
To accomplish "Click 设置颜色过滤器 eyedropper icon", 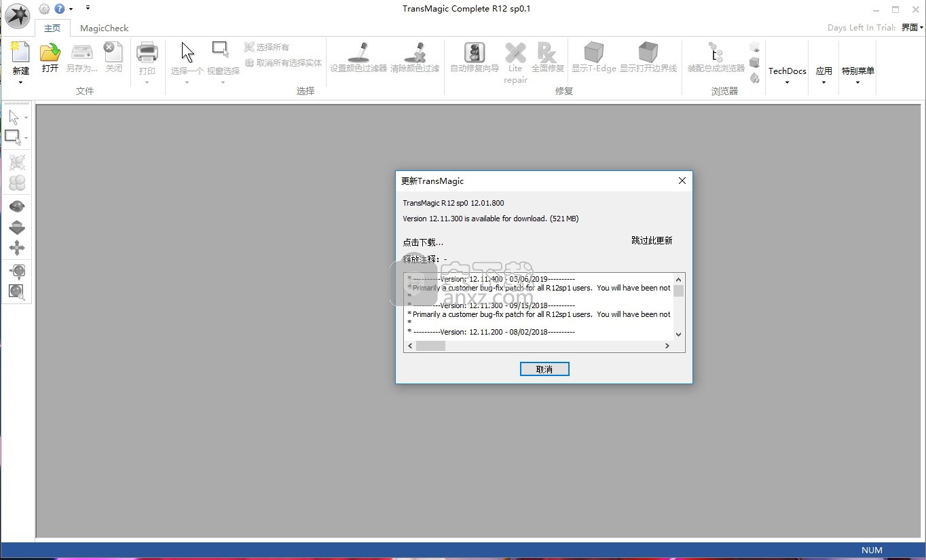I will click(x=358, y=53).
